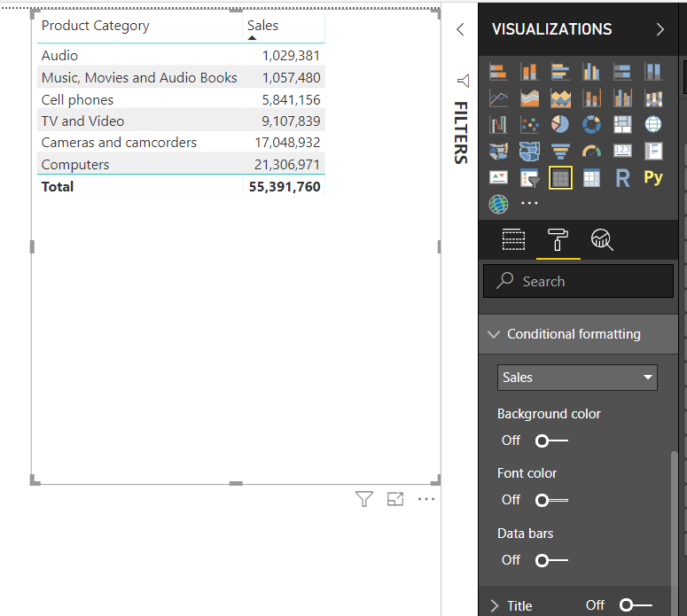
Task: Select the clustered bar chart visual
Action: pyautogui.click(x=560, y=72)
